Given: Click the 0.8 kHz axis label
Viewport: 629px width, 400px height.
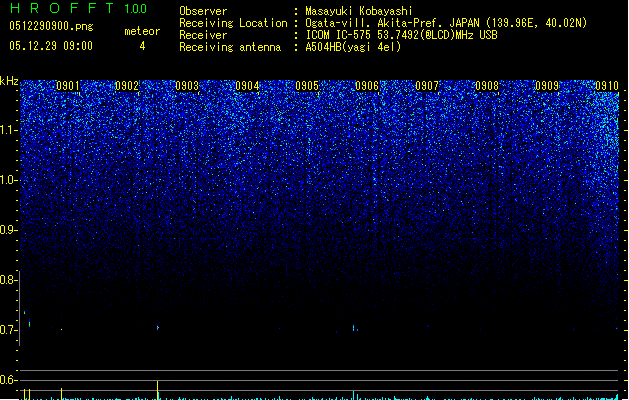Looking at the screenshot, I should (x=8, y=280).
